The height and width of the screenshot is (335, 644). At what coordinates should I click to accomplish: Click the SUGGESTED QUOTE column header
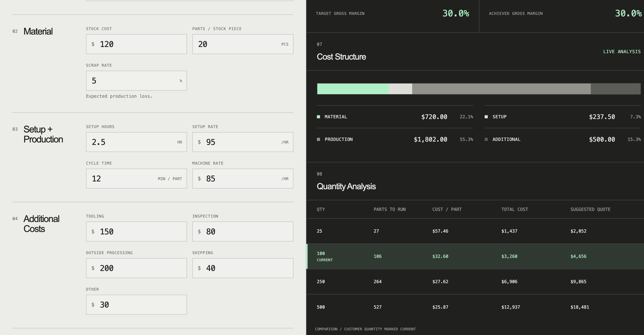point(590,209)
